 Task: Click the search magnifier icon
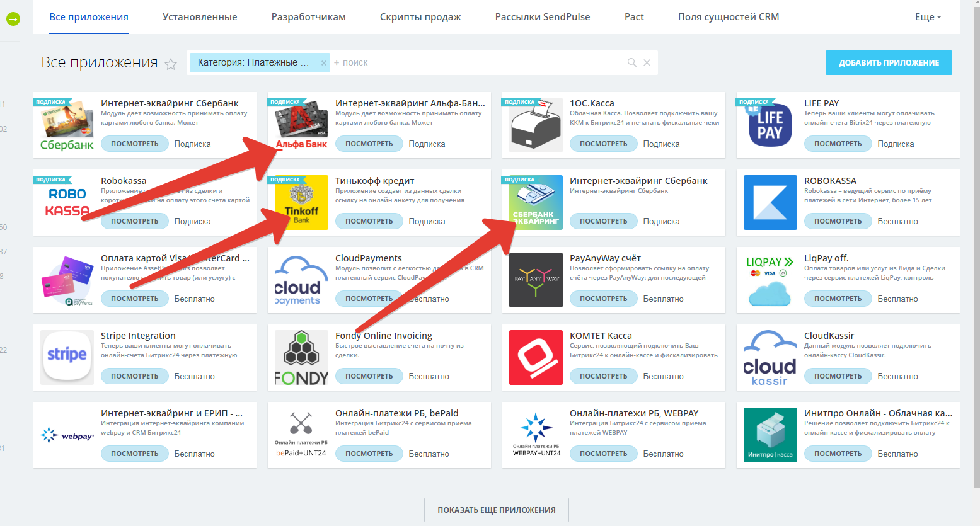631,62
